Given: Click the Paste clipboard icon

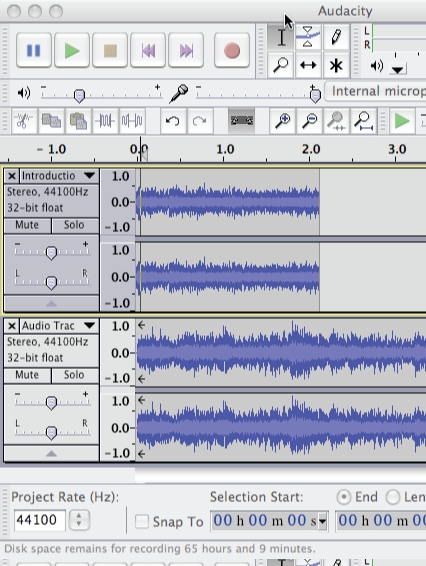Looking at the screenshot, I should (x=78, y=121).
